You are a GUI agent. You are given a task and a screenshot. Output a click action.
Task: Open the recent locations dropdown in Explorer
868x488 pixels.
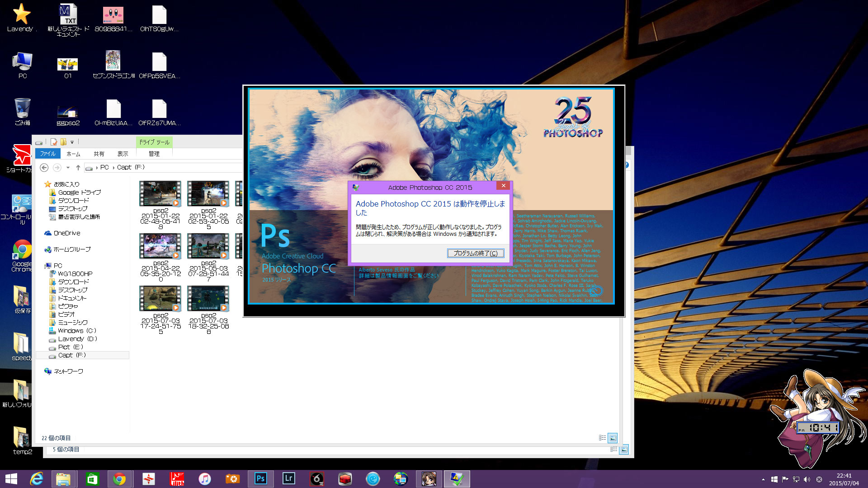(68, 168)
